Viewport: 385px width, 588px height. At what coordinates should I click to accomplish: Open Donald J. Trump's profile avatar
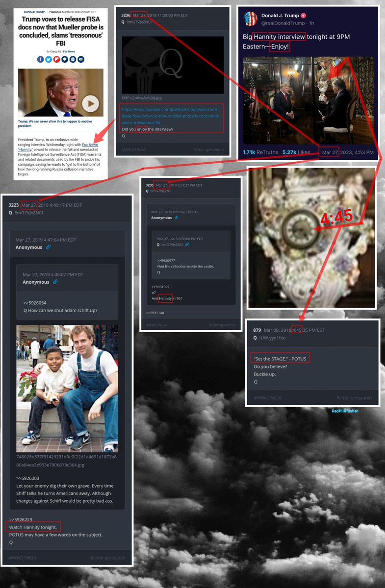tap(251, 19)
